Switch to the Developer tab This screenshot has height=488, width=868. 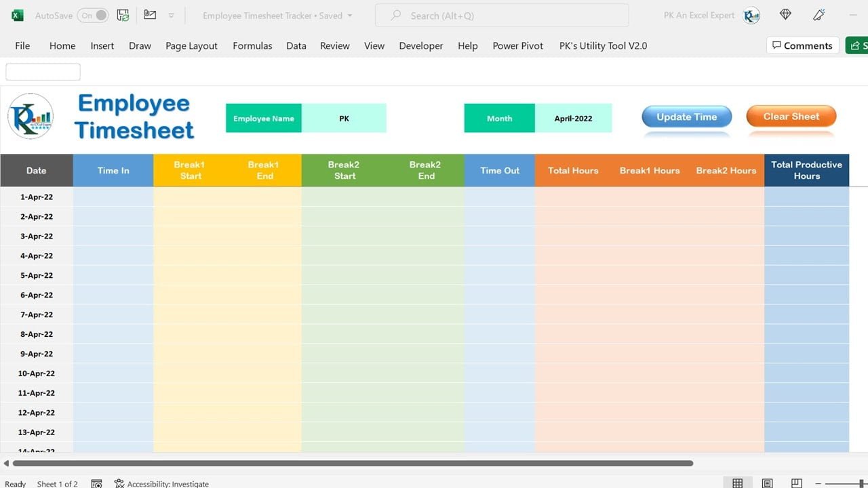pyautogui.click(x=421, y=45)
